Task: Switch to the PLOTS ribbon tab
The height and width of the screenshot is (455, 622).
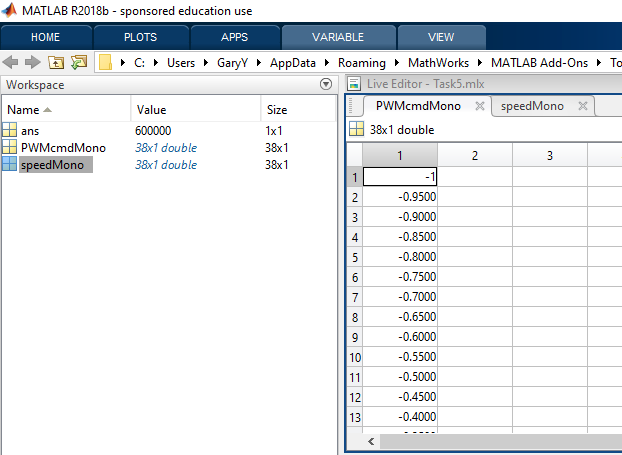Action: pyautogui.click(x=140, y=37)
